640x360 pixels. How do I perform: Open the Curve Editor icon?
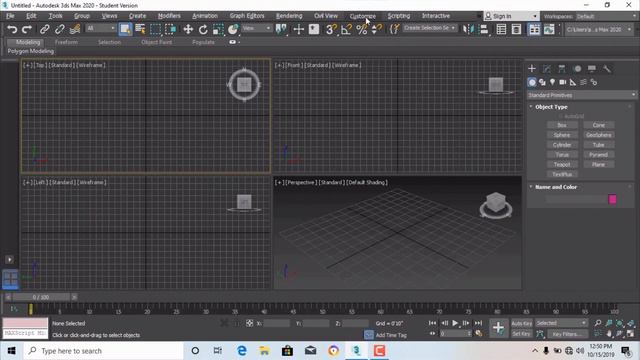click(549, 29)
